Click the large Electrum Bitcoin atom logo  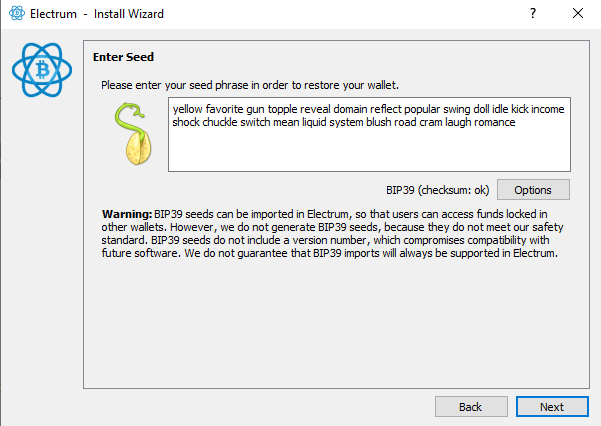(x=42, y=70)
